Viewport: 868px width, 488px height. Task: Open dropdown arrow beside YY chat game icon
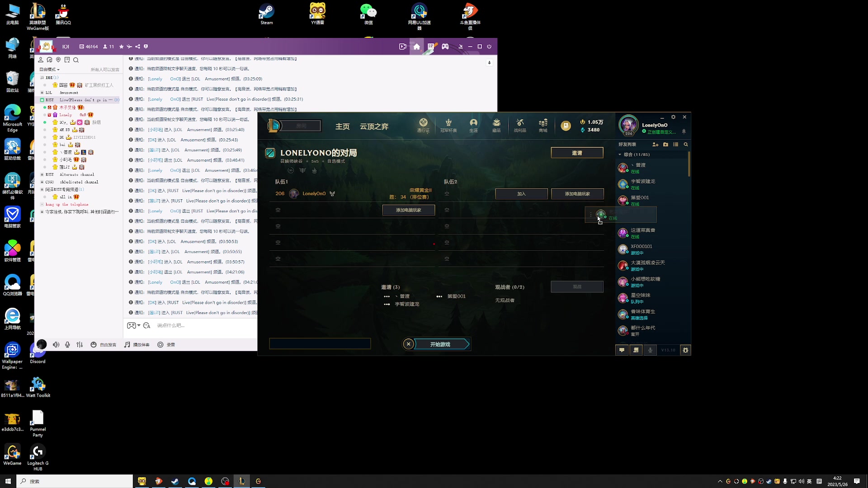[x=139, y=325]
